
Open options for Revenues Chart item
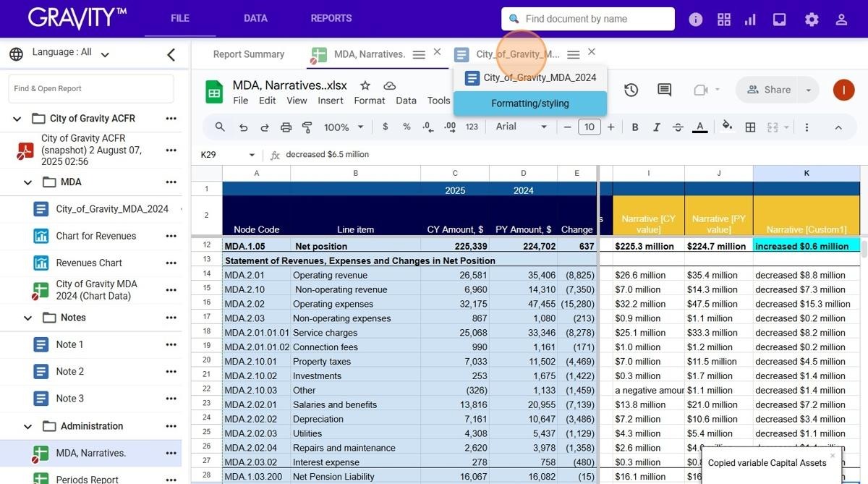tap(171, 263)
